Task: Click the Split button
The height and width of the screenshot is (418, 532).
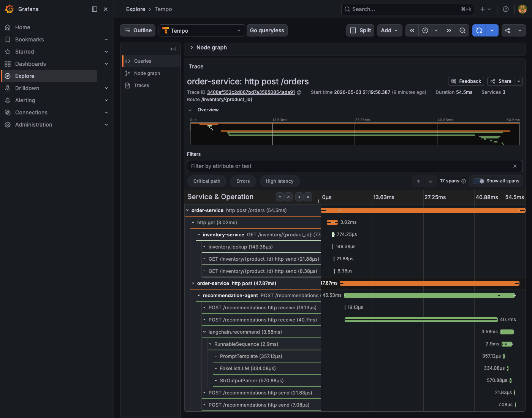Action: tap(360, 30)
